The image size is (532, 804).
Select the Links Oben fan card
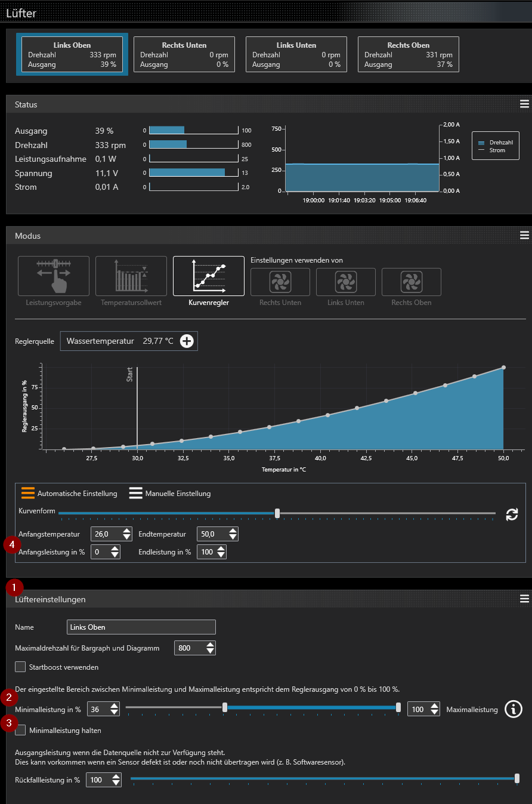click(72, 54)
